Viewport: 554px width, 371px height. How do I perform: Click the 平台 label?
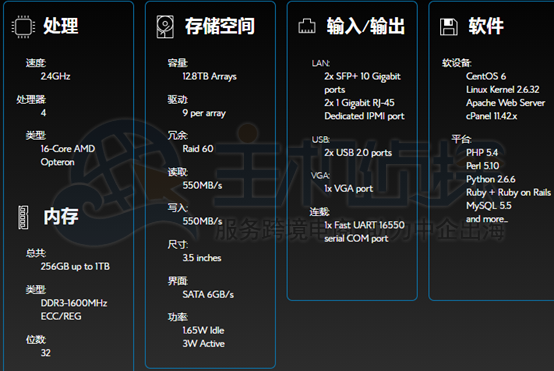[461, 139]
